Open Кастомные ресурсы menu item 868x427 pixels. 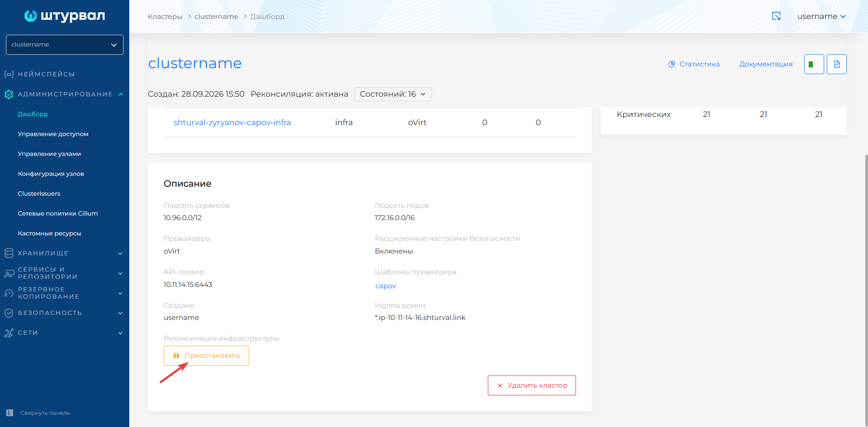(50, 233)
